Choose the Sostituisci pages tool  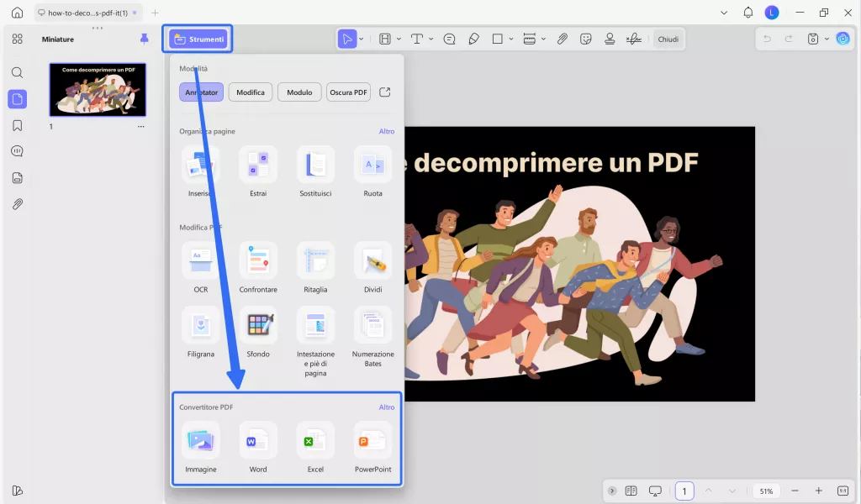[x=315, y=171]
